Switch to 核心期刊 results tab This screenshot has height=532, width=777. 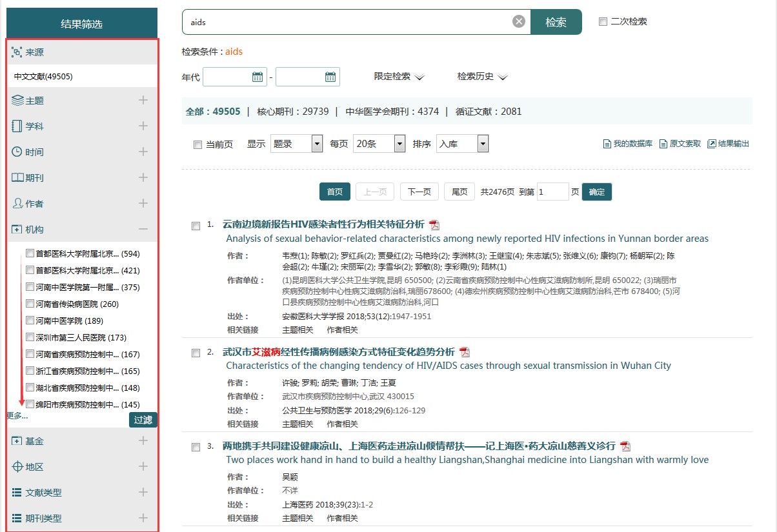click(292, 112)
